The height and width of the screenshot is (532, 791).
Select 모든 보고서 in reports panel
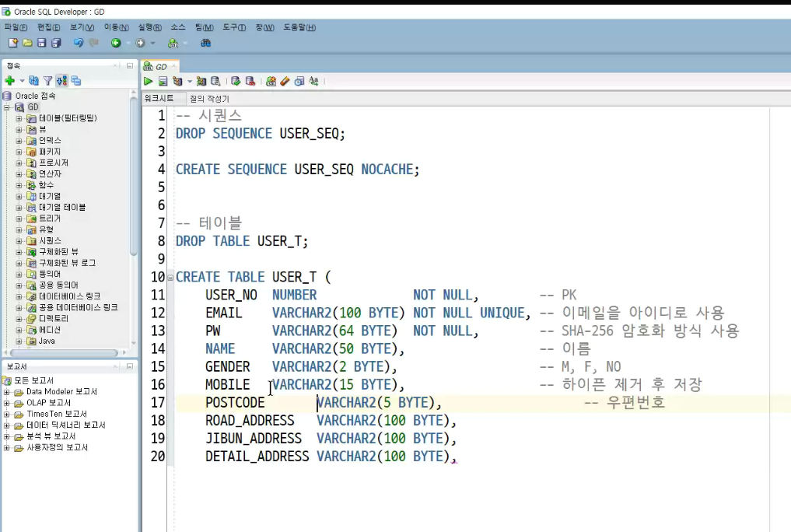point(33,380)
